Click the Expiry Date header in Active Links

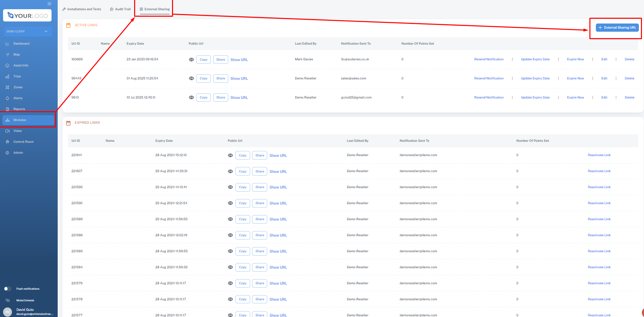click(135, 44)
